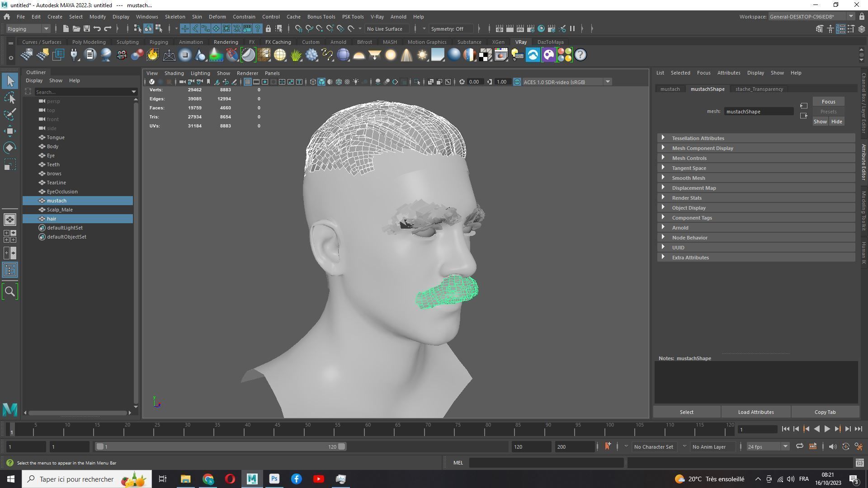Image resolution: width=868 pixels, height=488 pixels.
Task: Choose the Move tool
Action: click(10, 131)
